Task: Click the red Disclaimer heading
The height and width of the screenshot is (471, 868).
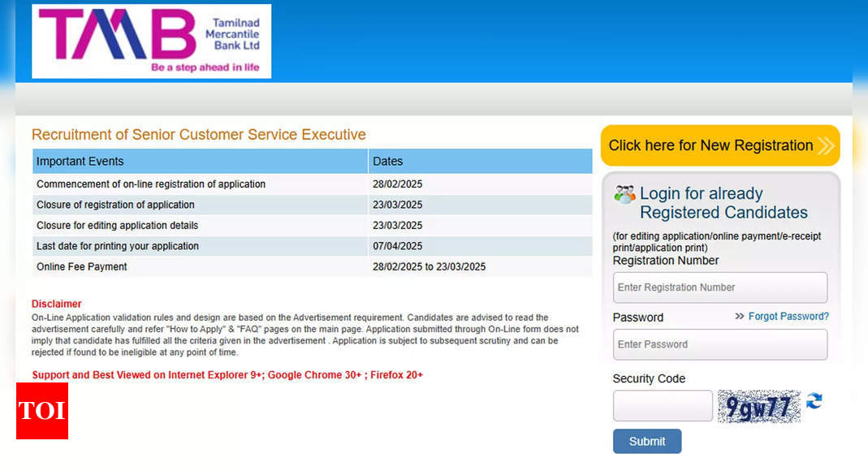Action: (57, 304)
